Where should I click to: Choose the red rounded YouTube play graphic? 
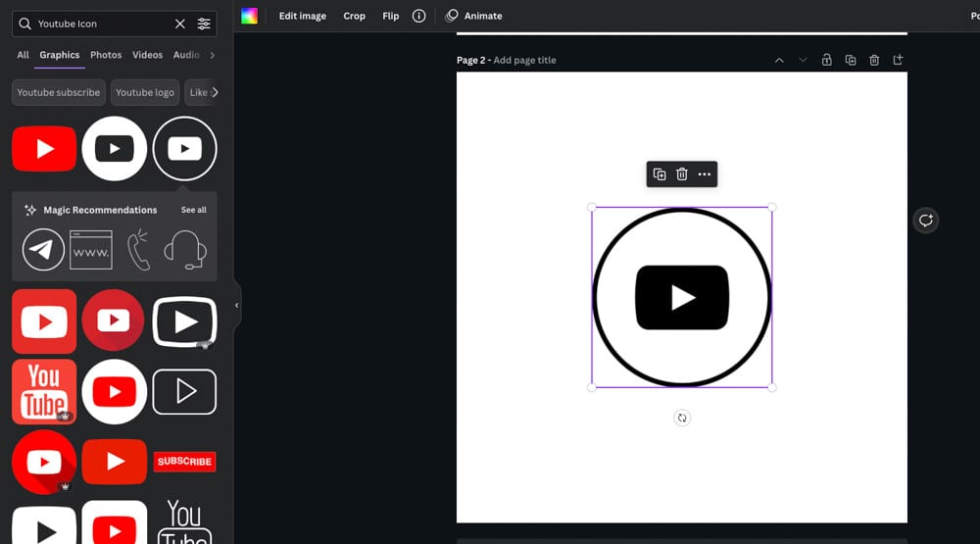(x=44, y=149)
